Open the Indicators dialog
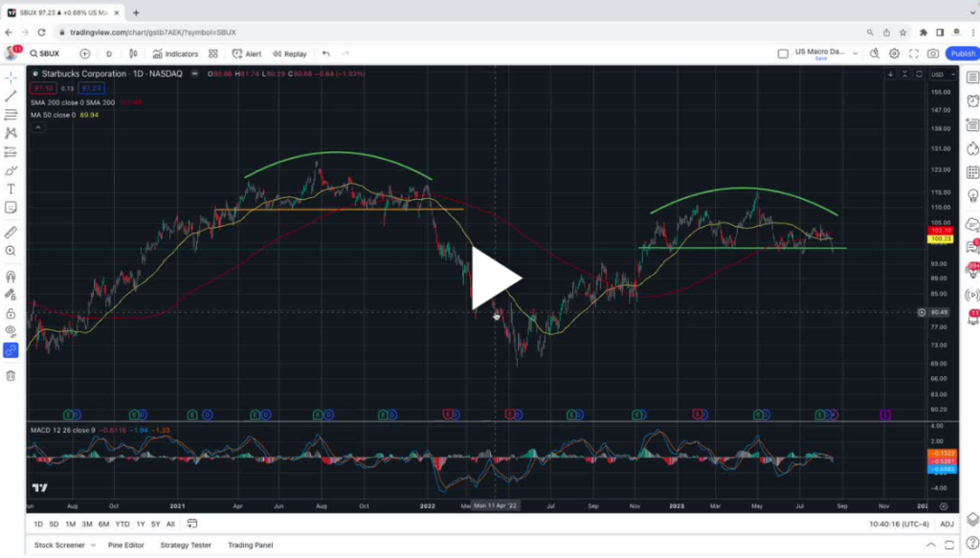This screenshot has width=980, height=558. (x=176, y=54)
